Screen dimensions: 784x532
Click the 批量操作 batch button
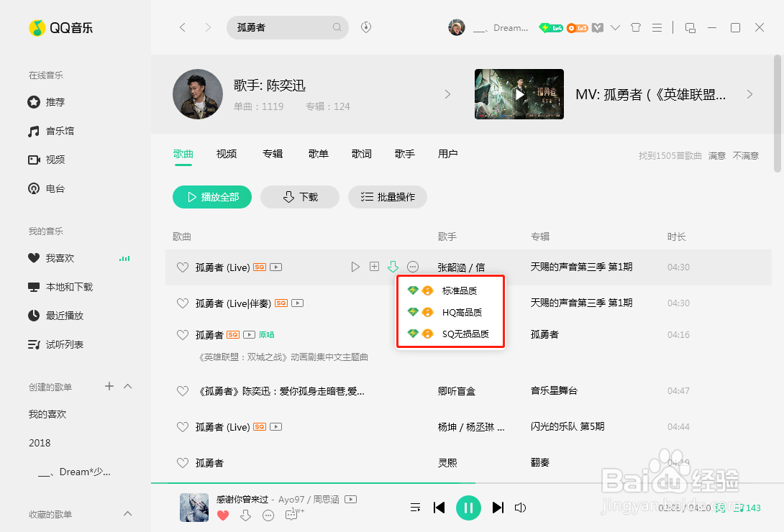click(388, 197)
